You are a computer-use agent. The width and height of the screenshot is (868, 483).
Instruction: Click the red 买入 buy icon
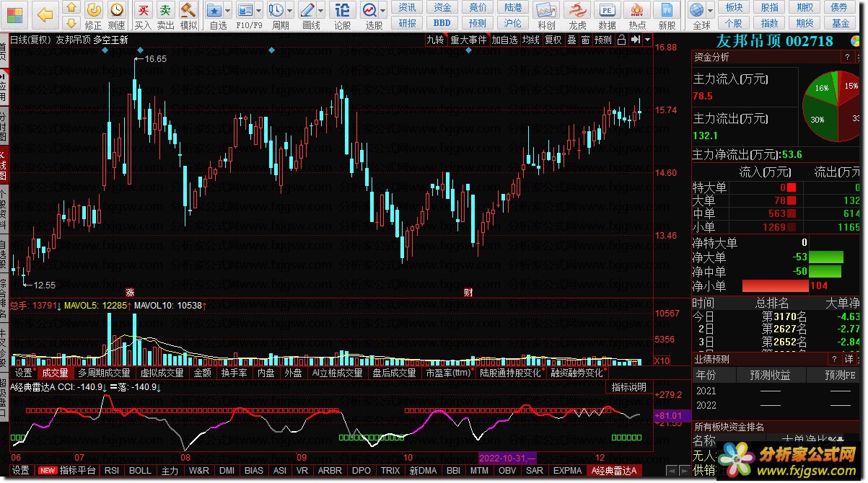coord(144,10)
